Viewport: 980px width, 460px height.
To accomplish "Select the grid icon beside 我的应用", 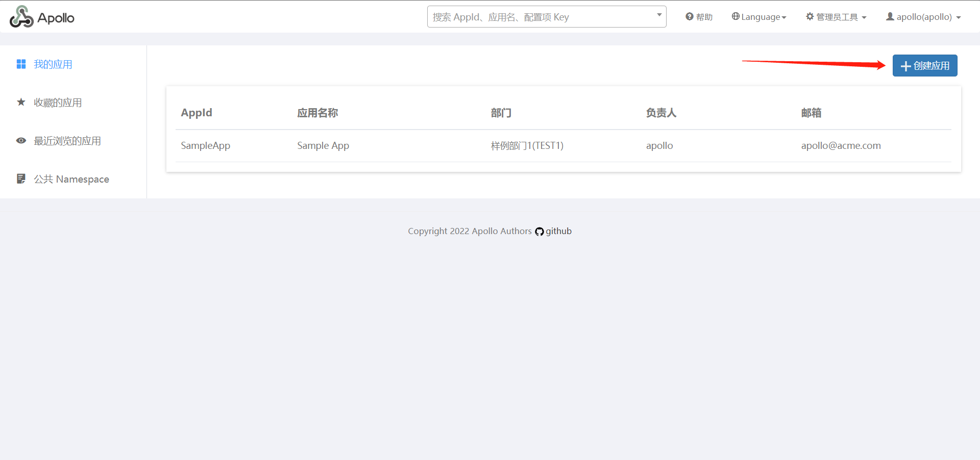I will point(21,64).
